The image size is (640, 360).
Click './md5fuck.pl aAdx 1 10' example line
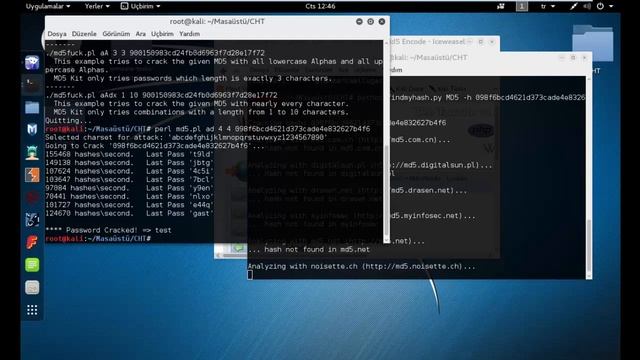161,95
